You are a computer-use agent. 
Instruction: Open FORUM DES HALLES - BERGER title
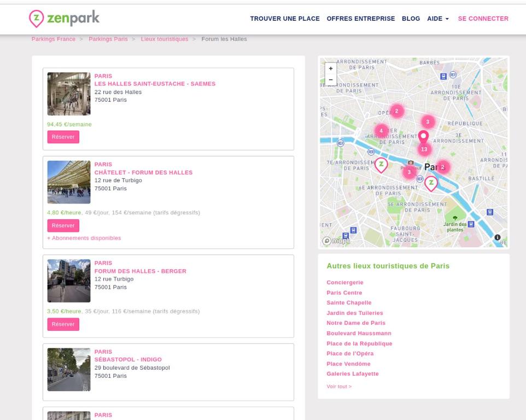tap(140, 271)
